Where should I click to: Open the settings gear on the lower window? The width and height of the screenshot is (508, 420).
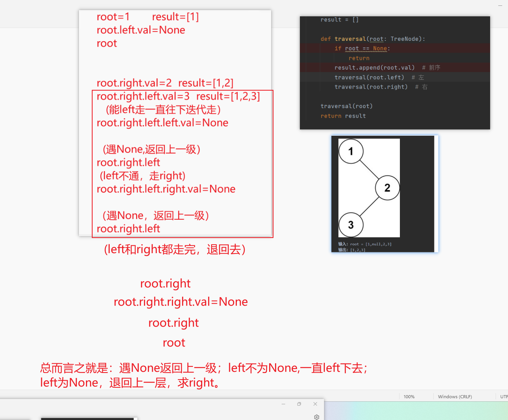tap(316, 417)
